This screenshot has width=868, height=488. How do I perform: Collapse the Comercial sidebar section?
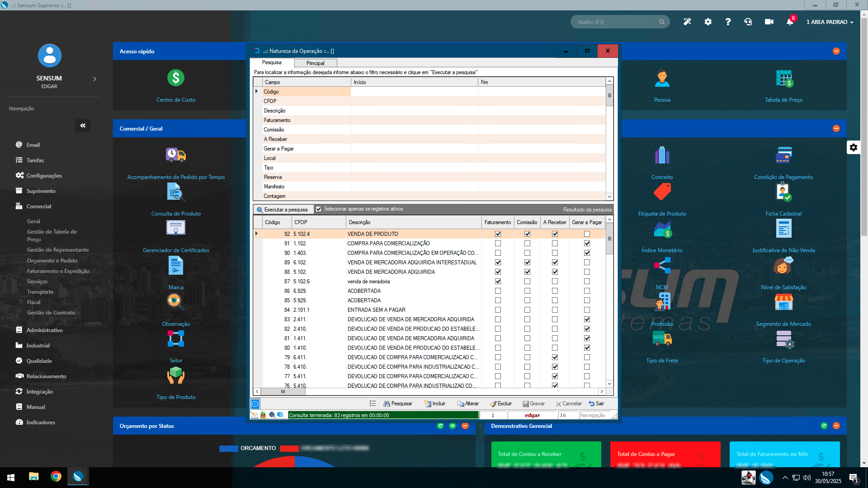38,206
